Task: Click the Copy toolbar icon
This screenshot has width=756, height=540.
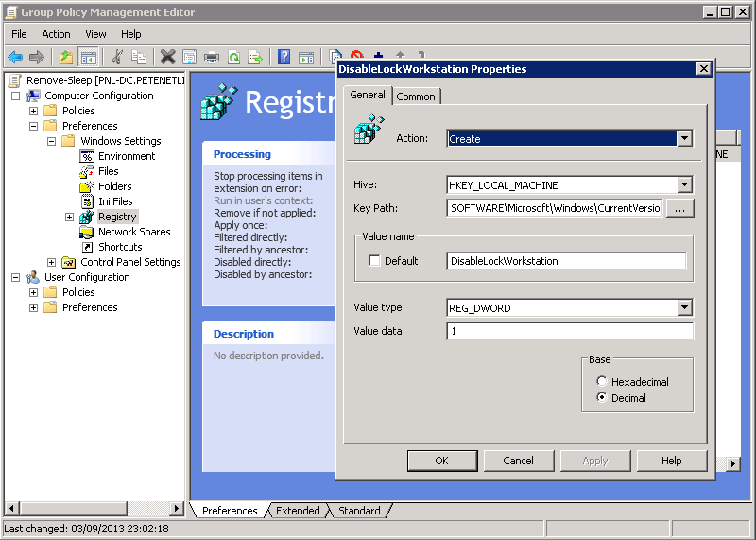Action: point(139,58)
